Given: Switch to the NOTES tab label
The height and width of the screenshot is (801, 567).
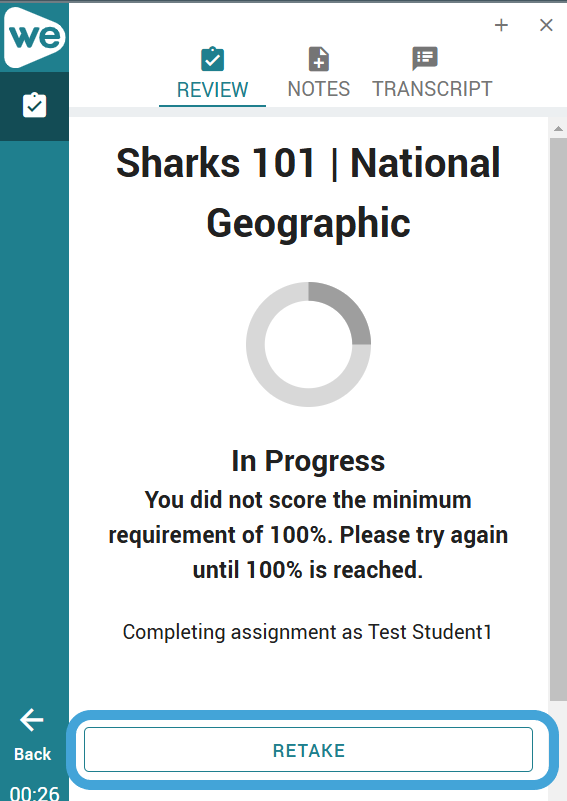Looking at the screenshot, I should tap(319, 89).
